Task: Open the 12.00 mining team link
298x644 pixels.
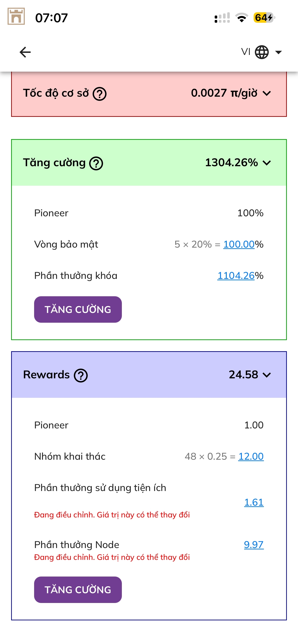Action: tap(251, 456)
